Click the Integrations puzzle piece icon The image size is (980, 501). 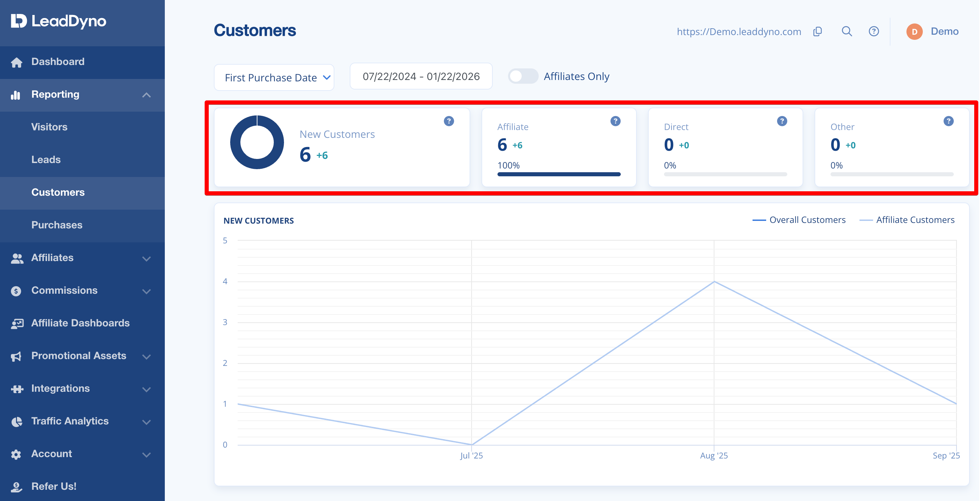point(17,389)
